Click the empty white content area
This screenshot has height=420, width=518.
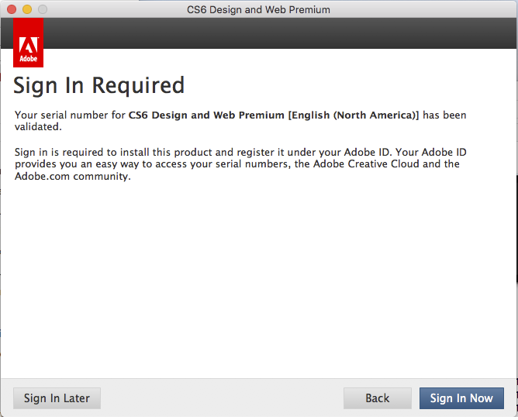258,281
